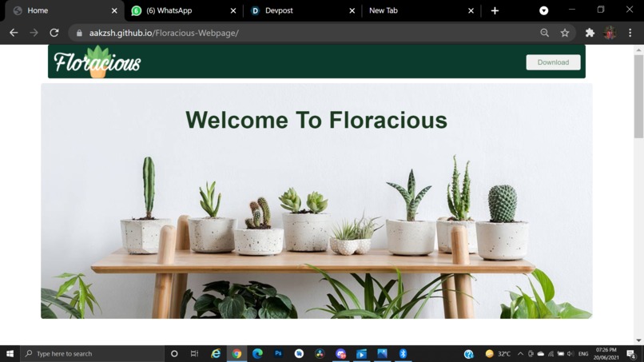
Task: Switch to the Home tab
Action: (65, 11)
